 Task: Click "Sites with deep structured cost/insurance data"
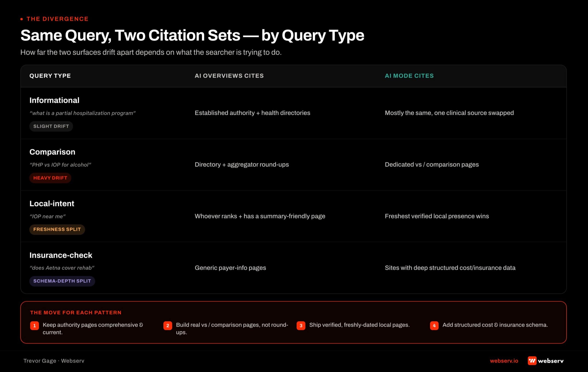pyautogui.click(x=450, y=268)
